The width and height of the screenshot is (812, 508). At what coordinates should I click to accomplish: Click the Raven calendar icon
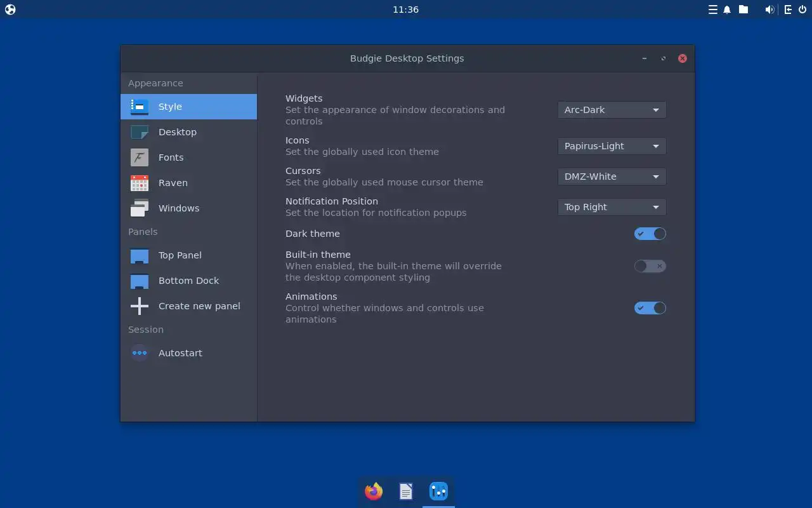(140, 183)
